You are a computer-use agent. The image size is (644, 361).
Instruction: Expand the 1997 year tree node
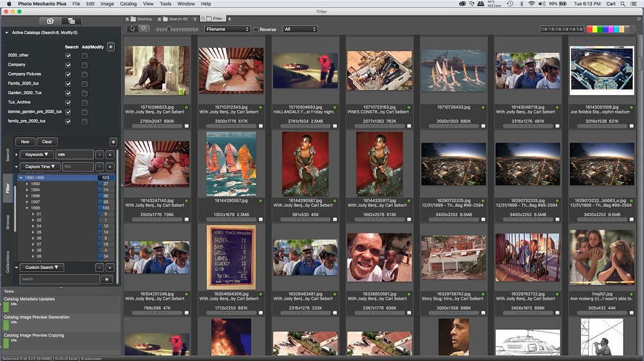pyautogui.click(x=27, y=202)
